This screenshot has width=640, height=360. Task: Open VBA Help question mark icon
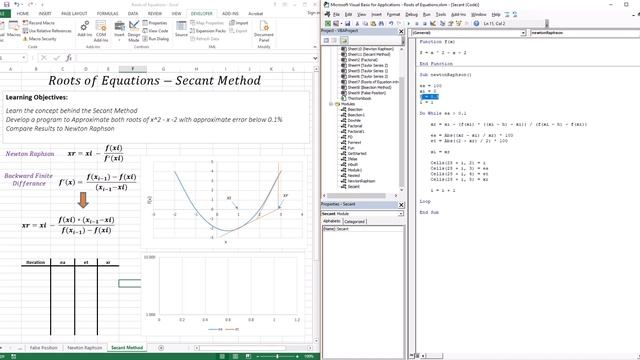coord(476,24)
